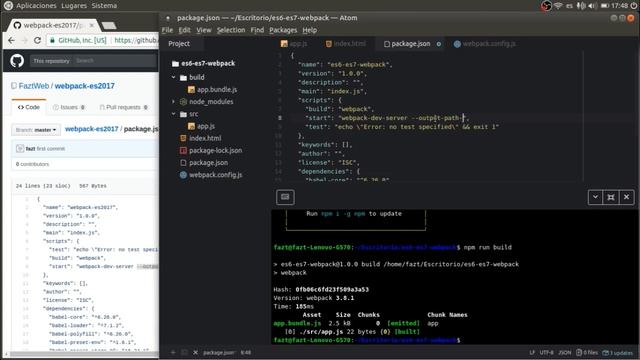Close terminal using status bar X icon

pos(196,352)
